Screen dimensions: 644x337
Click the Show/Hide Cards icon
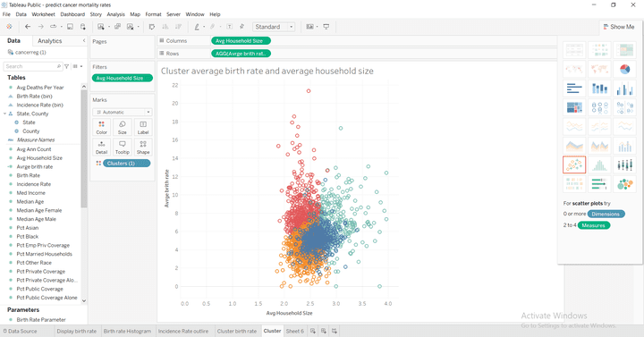tap(310, 27)
